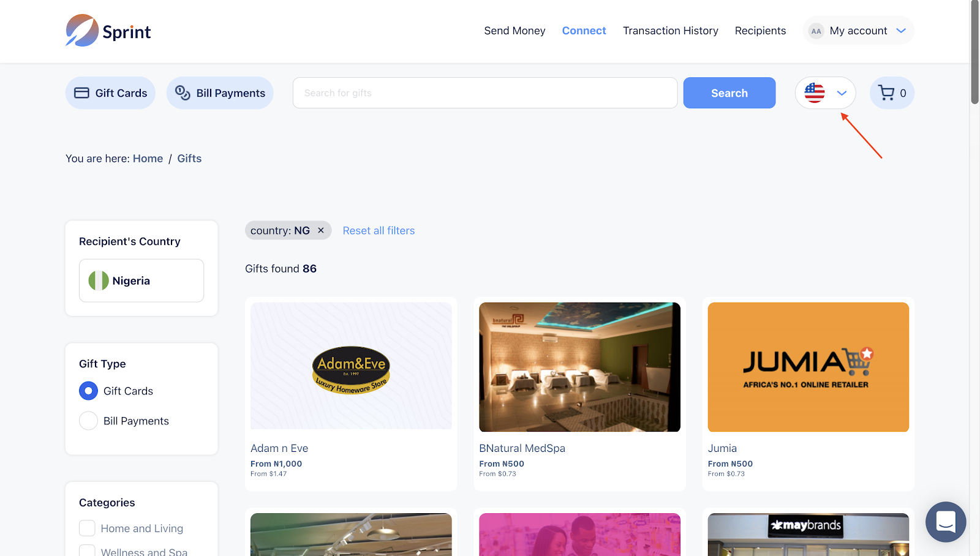Screen dimensions: 980x556
Task: Open the shopping cart icon
Action: tap(886, 93)
